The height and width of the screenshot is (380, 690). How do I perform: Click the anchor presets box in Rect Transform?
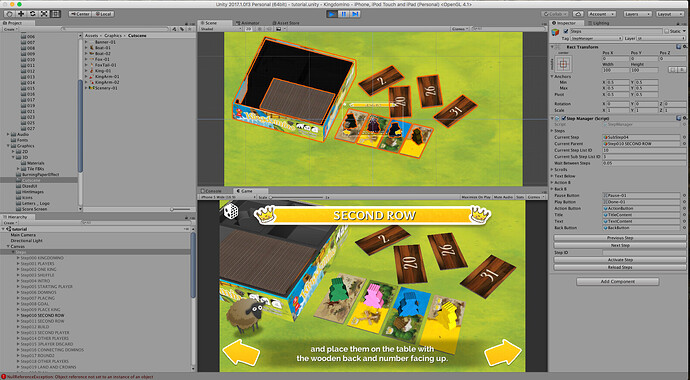tap(563, 64)
